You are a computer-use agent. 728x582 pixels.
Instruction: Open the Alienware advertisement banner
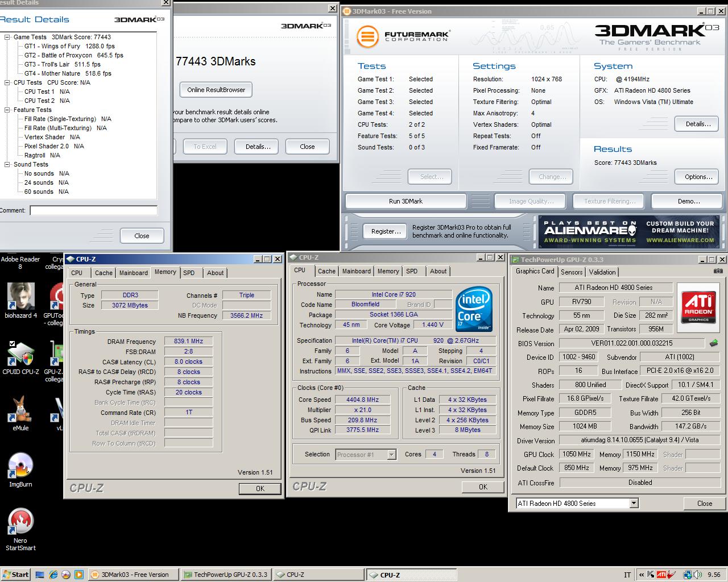[x=628, y=231]
